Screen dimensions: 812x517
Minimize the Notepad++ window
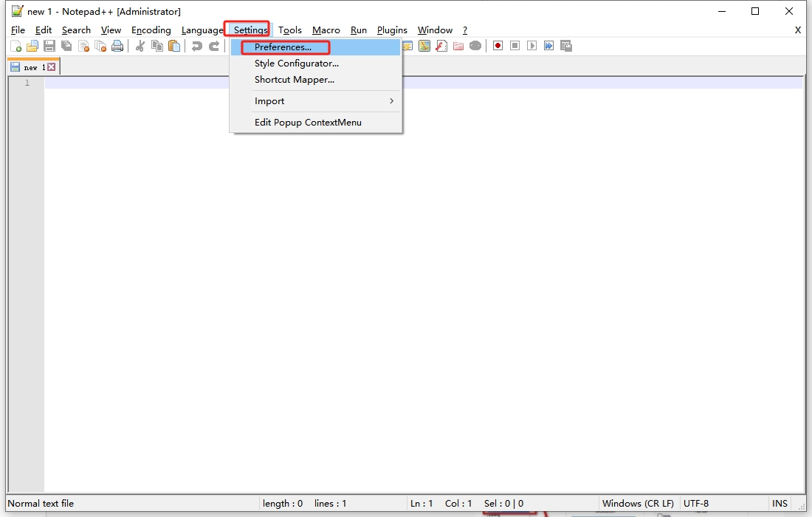point(722,11)
